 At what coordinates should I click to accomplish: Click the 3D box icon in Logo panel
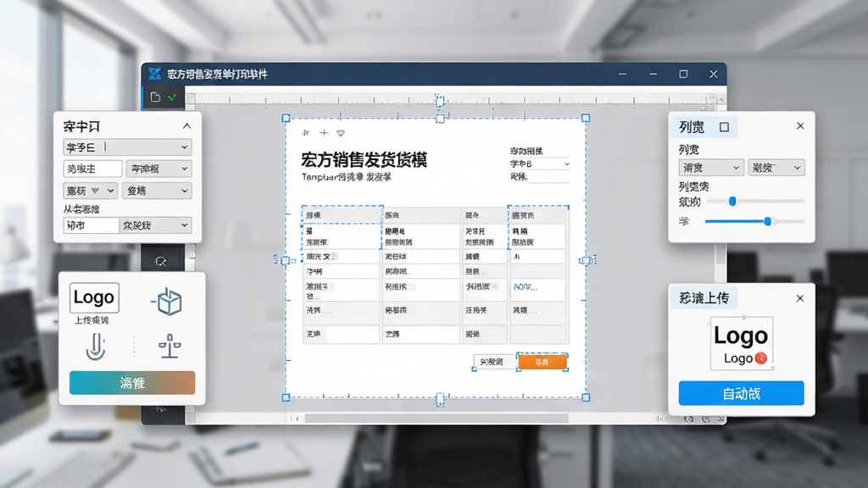pyautogui.click(x=167, y=302)
